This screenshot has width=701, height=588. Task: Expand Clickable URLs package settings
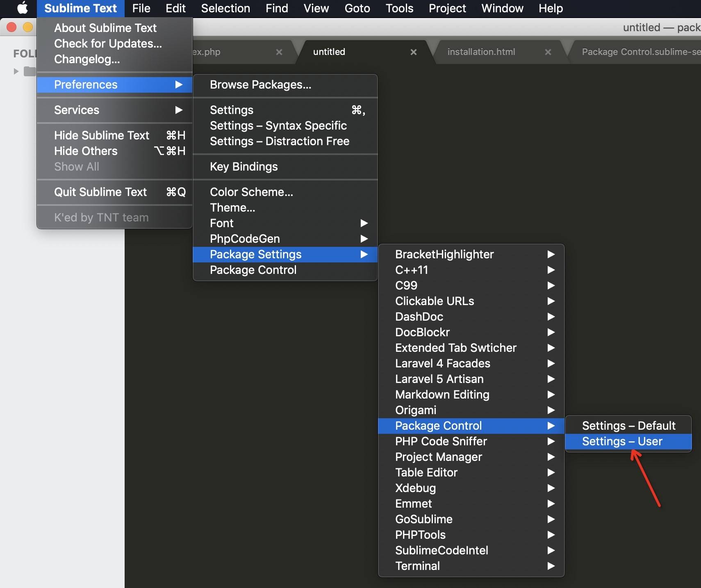(x=471, y=301)
